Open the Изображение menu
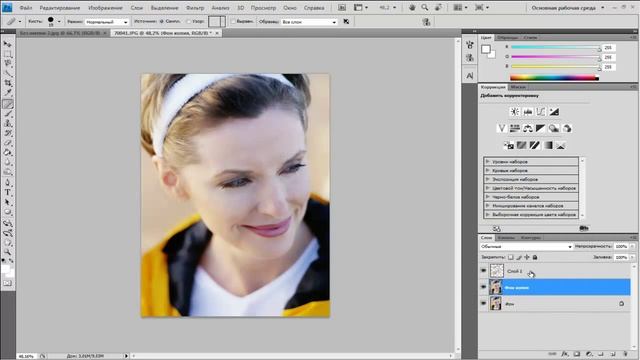 [105, 8]
